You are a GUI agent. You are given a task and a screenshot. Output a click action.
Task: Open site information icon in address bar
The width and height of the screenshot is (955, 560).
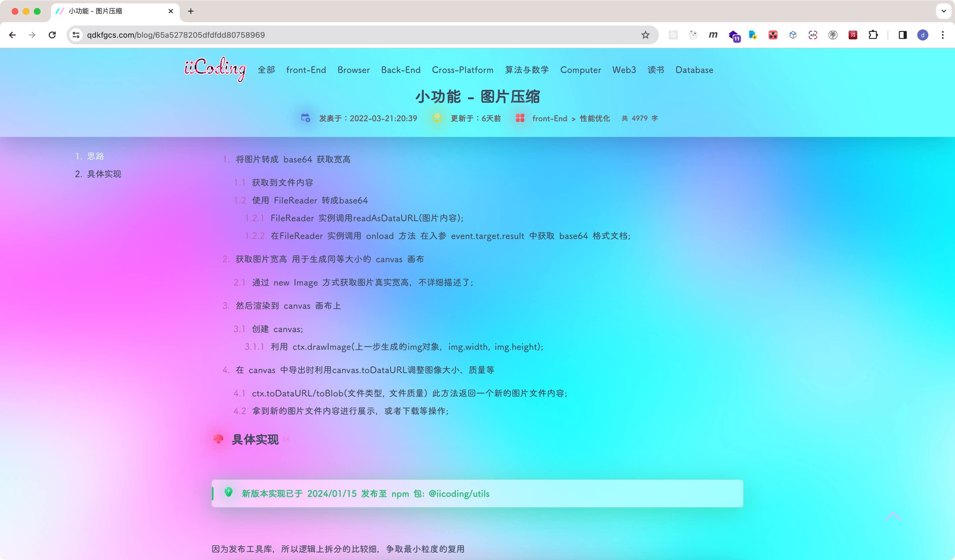(x=76, y=35)
